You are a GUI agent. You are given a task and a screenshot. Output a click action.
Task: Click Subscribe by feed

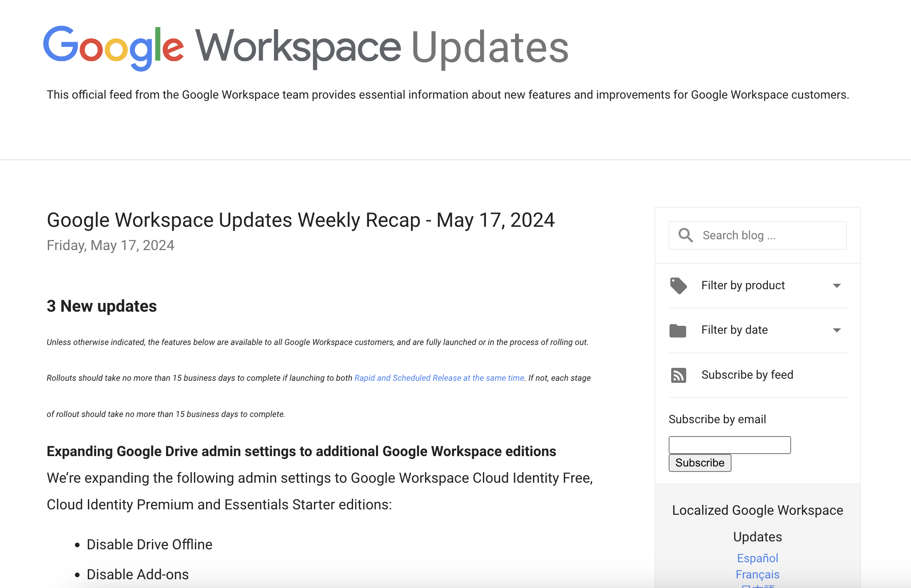coord(747,375)
